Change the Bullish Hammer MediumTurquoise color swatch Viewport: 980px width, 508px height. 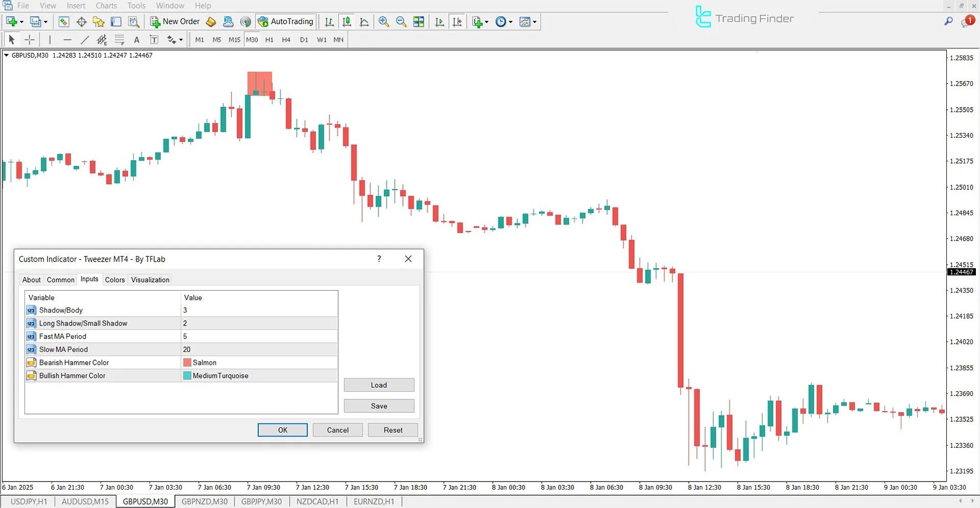187,375
